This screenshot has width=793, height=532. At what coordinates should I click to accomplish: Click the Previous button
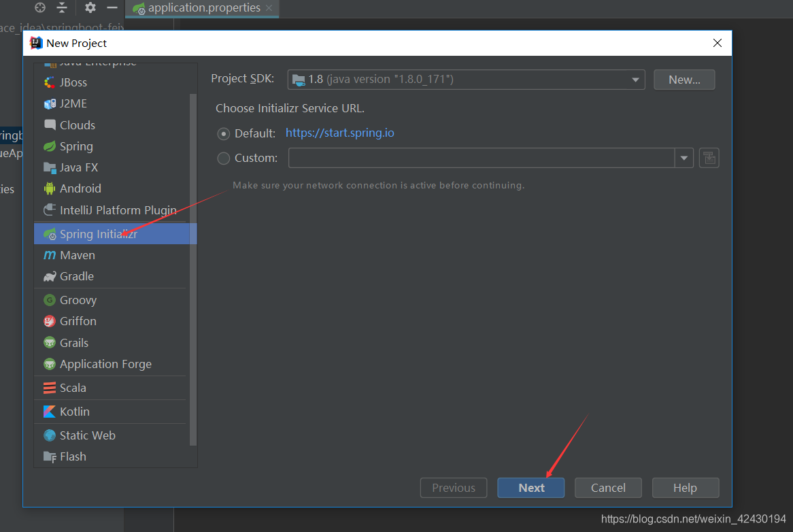(x=454, y=488)
